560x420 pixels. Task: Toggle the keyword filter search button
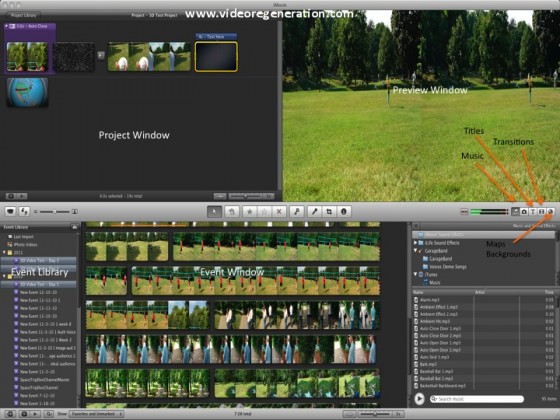point(49,414)
